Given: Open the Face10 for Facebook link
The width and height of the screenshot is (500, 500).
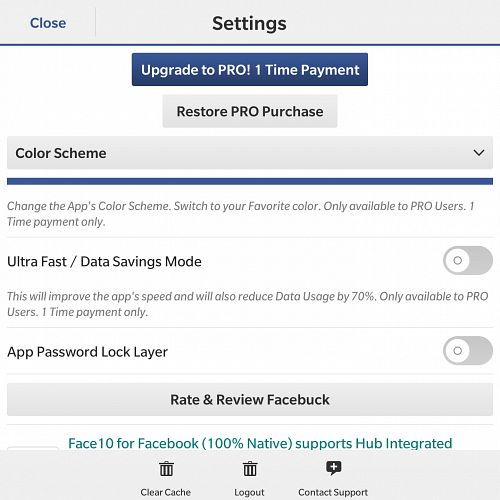Looking at the screenshot, I should point(260,443).
